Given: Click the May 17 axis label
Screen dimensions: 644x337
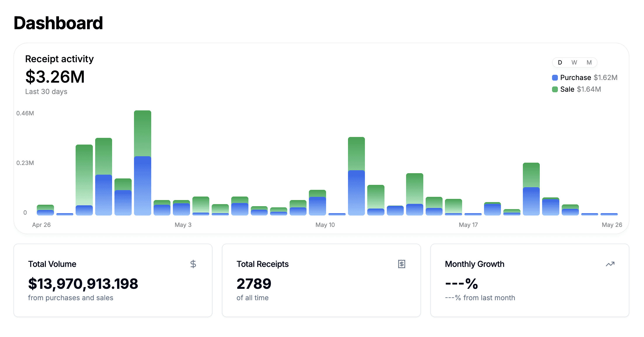Looking at the screenshot, I should (468, 225).
